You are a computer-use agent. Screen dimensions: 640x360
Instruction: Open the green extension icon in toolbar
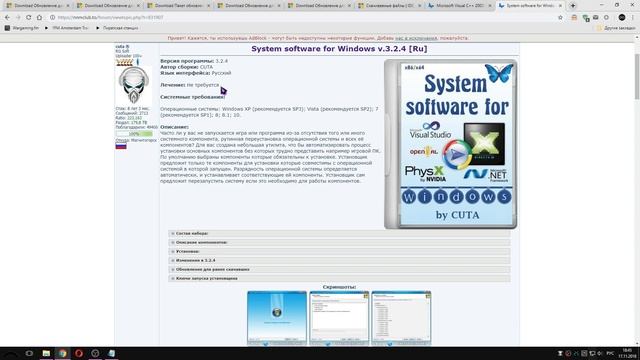586,18
